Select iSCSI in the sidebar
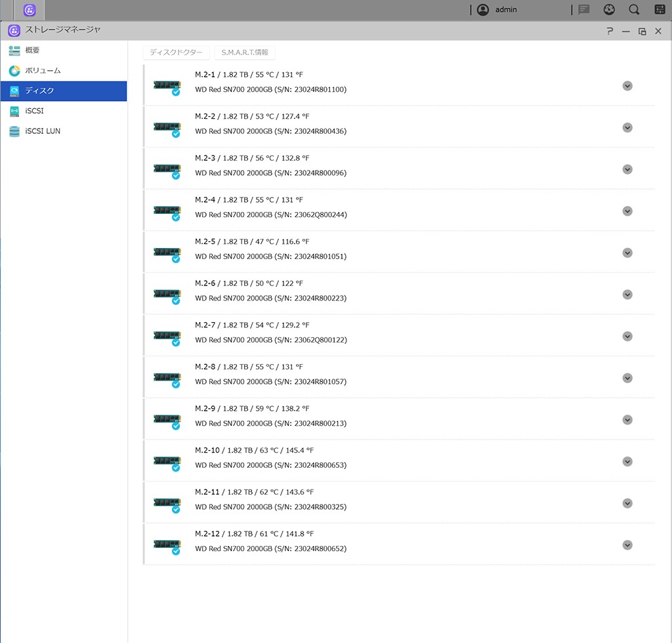 [64, 111]
